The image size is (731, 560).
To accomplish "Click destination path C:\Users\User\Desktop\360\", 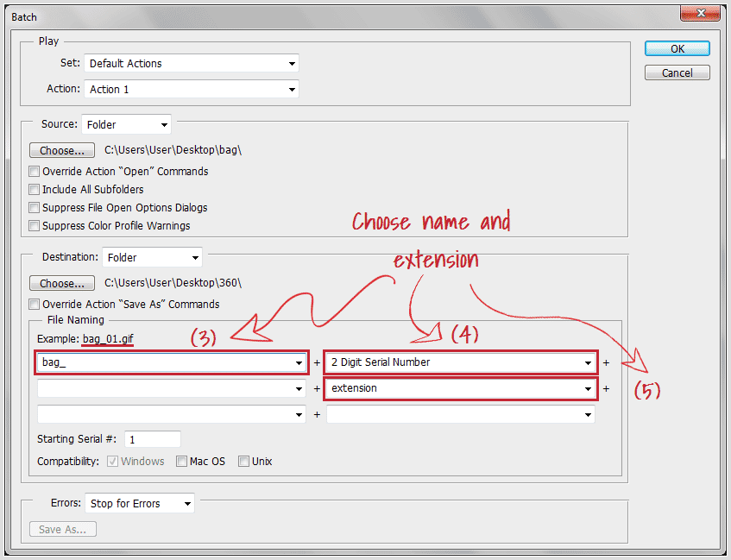I will pos(173,283).
